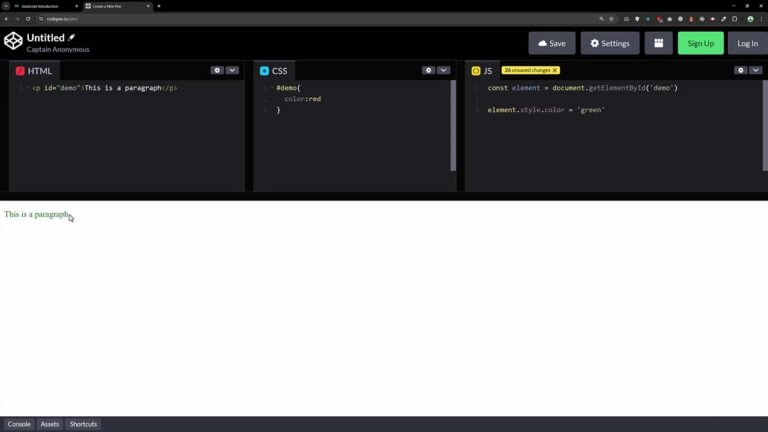Expand the CSS panel dropdown chevron
This screenshot has height=432, width=768.
(x=443, y=70)
